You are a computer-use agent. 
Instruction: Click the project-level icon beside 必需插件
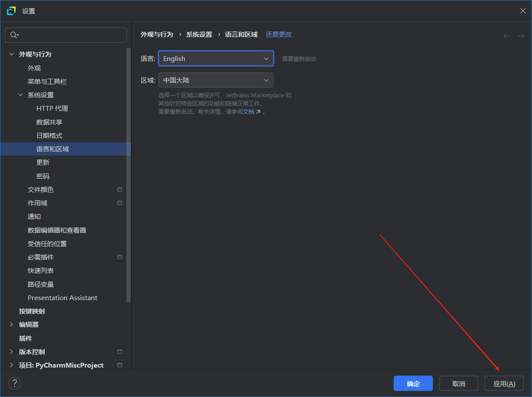120,257
